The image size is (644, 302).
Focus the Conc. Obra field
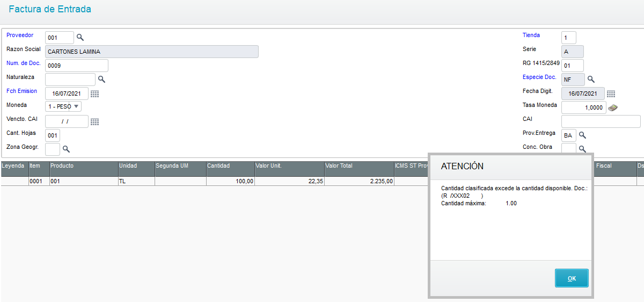click(x=569, y=148)
